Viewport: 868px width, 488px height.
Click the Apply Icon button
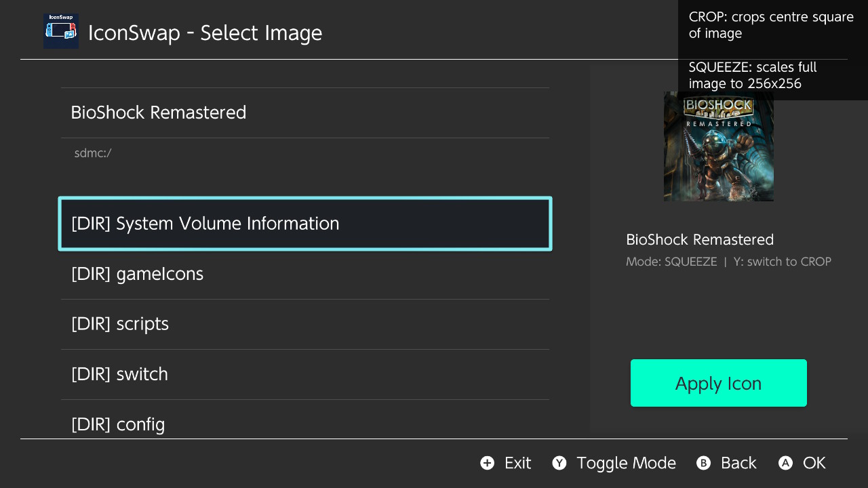719,383
